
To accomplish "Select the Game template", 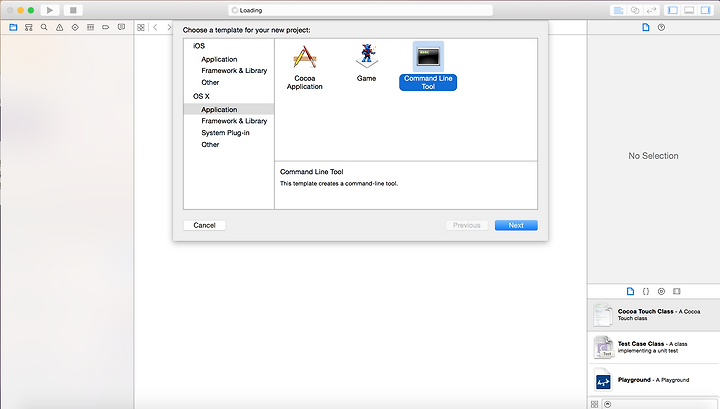I will click(x=366, y=63).
